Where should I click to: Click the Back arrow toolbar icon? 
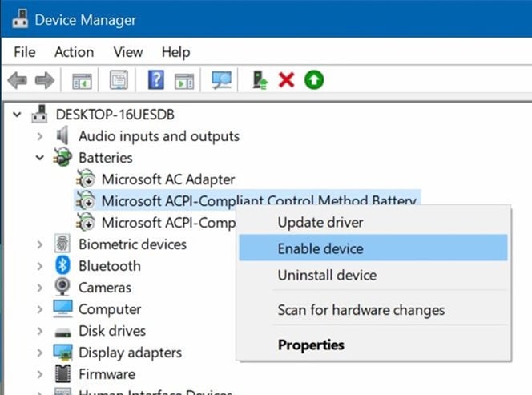[x=18, y=80]
